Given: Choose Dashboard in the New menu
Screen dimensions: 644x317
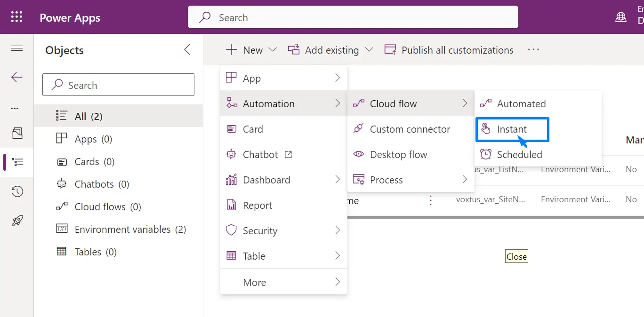Looking at the screenshot, I should pyautogui.click(x=284, y=180).
